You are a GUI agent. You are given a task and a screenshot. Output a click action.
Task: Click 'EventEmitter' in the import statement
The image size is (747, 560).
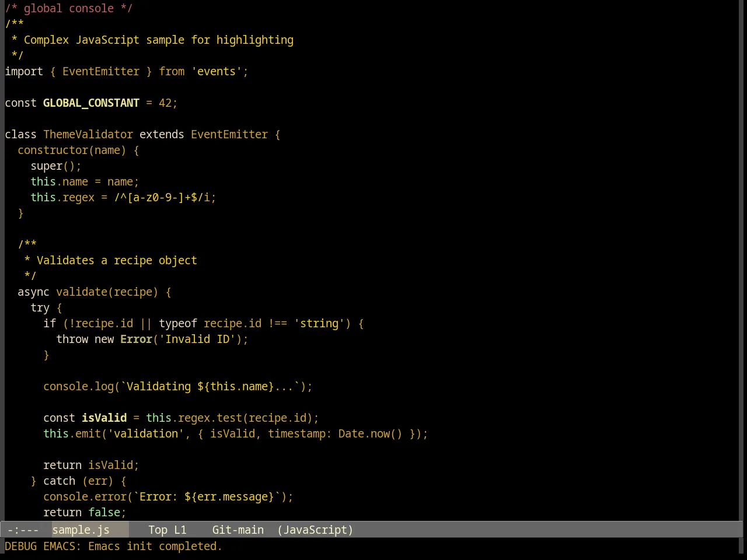tap(101, 71)
